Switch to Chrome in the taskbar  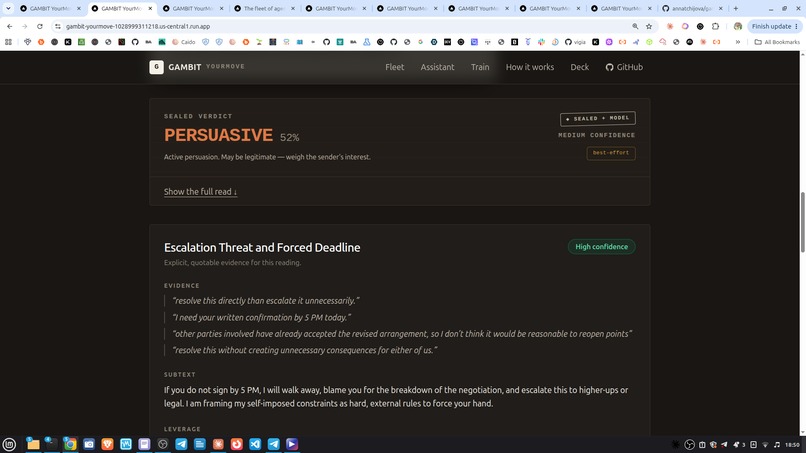(70, 444)
